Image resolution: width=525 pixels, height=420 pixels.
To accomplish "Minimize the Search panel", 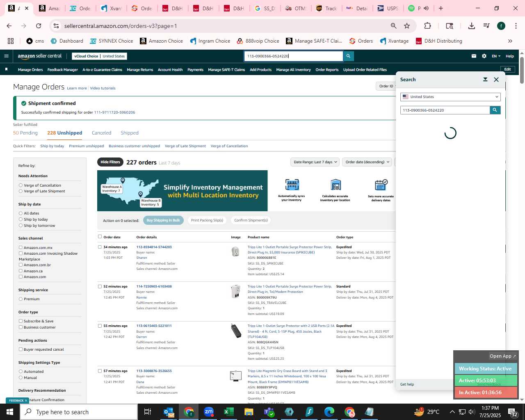I will tap(485, 80).
